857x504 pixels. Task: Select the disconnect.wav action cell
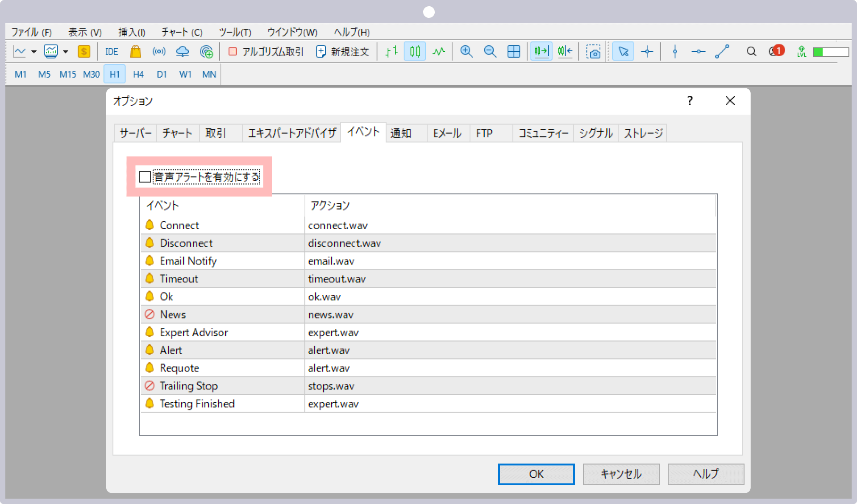(x=511, y=243)
